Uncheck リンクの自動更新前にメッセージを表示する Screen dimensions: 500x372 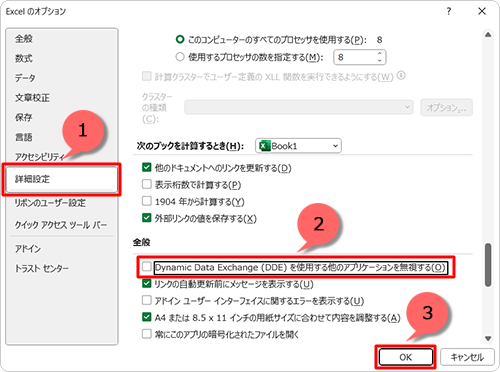click(147, 284)
